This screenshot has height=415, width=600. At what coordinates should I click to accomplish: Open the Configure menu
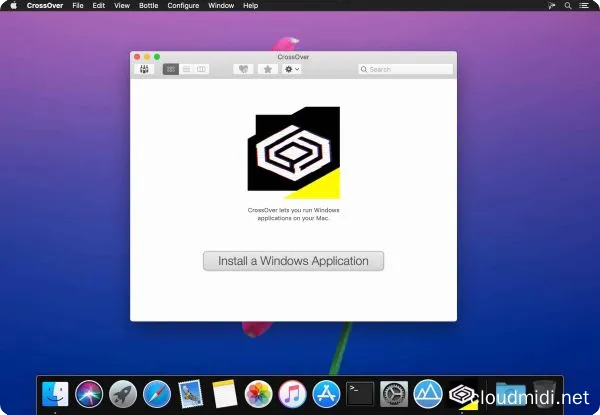[x=183, y=5]
